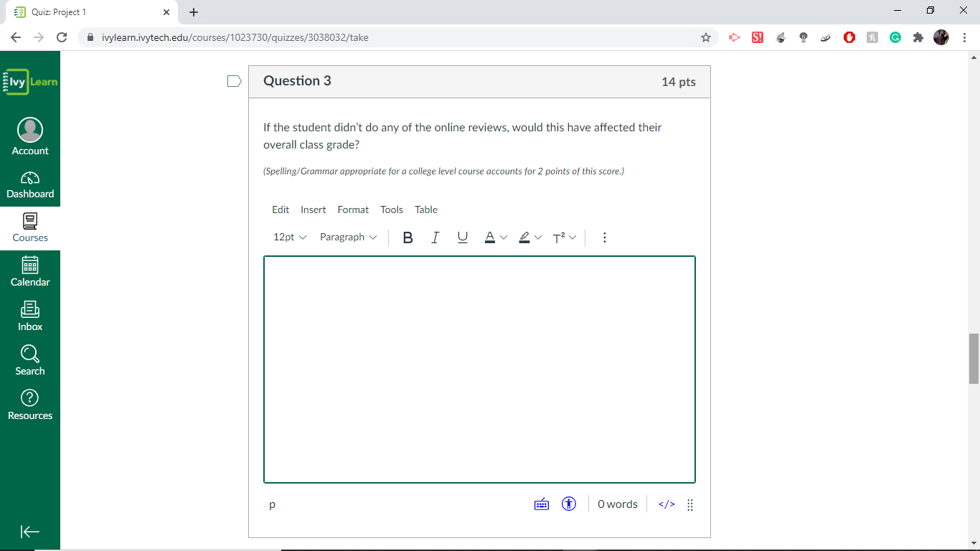Screen dimensions: 980x551
Task: Open the Calendar sidebar icon
Action: coord(30,271)
